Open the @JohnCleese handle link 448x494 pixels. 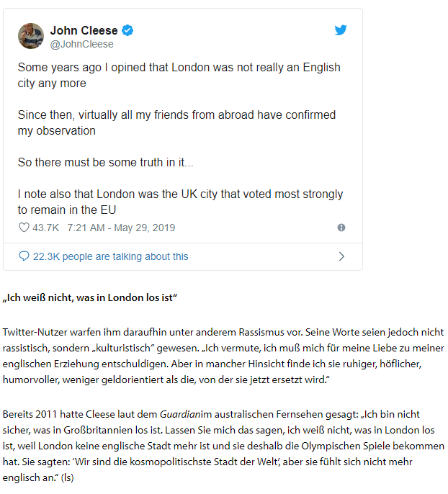82,44
